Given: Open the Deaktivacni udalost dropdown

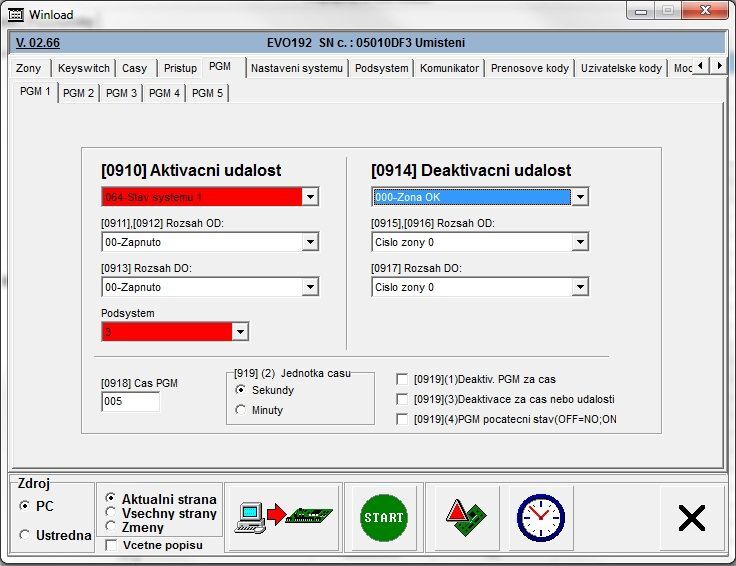Looking at the screenshot, I should pos(579,197).
